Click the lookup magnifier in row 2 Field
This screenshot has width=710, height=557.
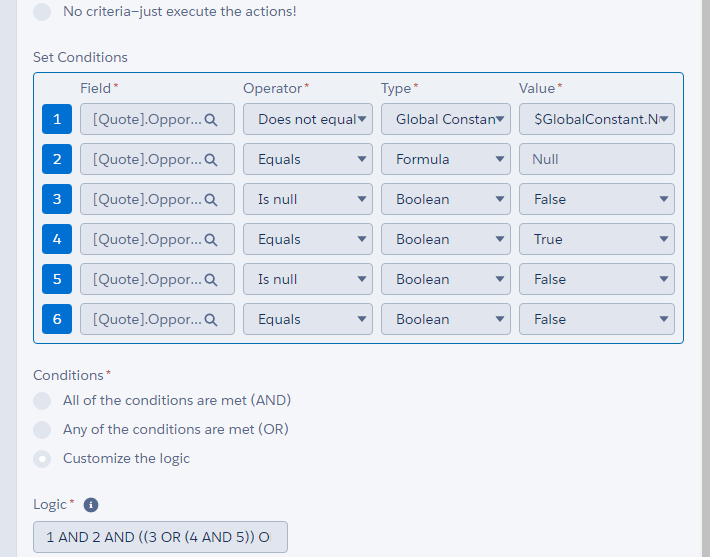(211, 159)
